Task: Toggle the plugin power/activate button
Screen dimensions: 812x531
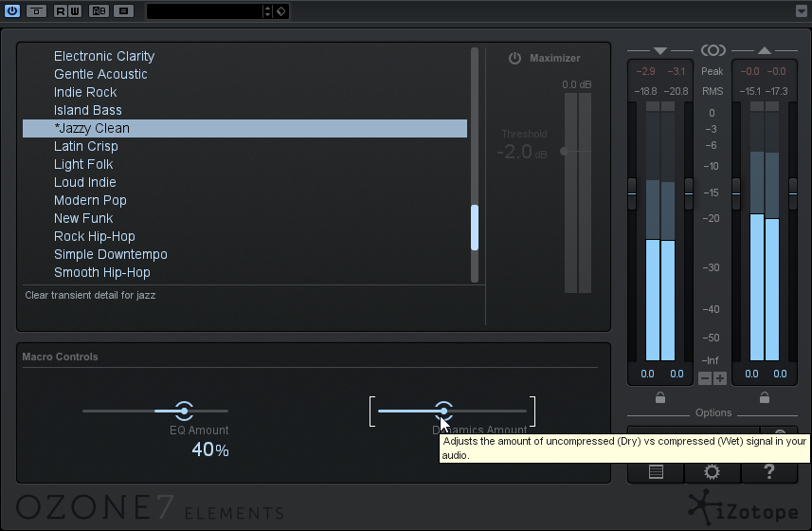Action: (x=12, y=11)
